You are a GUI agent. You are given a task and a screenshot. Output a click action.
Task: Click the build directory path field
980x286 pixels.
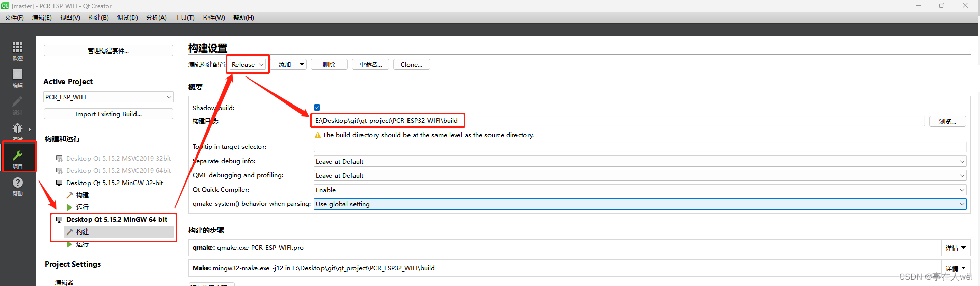click(x=619, y=121)
